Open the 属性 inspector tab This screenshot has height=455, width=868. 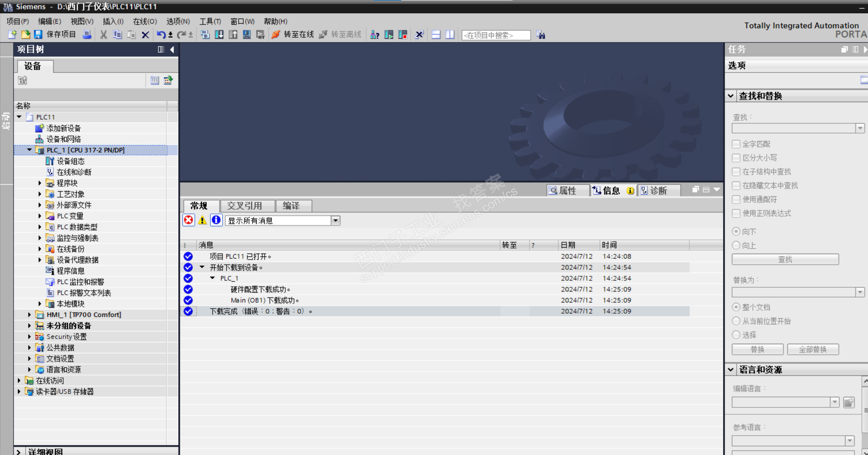(567, 190)
